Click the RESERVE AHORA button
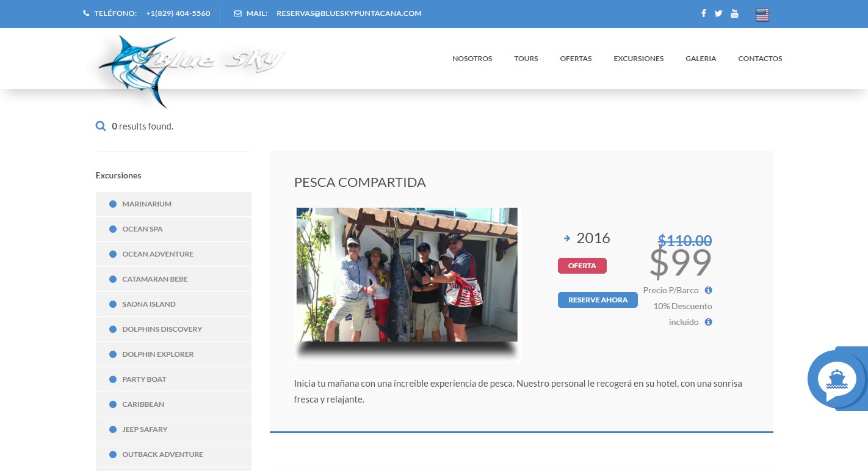The height and width of the screenshot is (471, 868). [598, 300]
